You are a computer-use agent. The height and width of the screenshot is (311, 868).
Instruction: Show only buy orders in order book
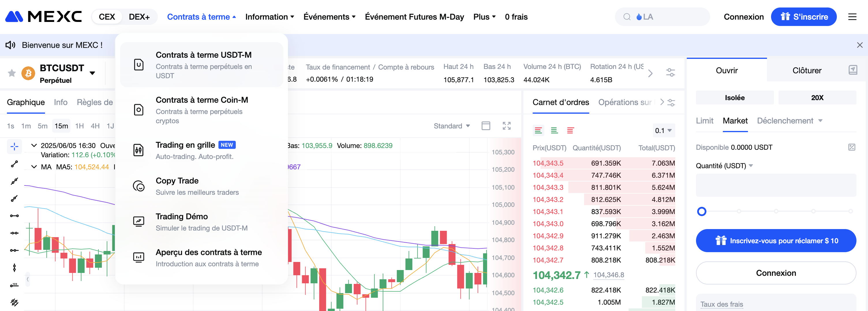554,130
